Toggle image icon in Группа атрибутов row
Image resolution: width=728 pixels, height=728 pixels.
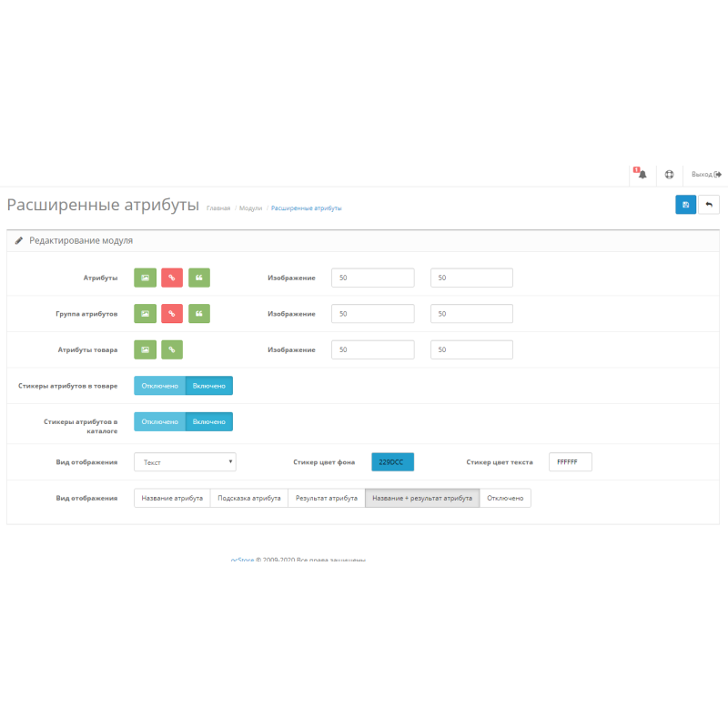click(145, 313)
